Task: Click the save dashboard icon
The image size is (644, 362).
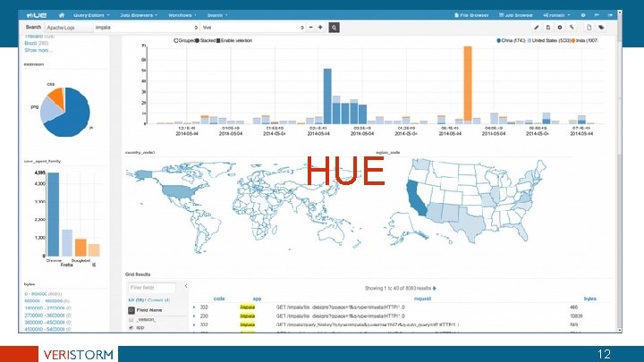Action: coord(548,28)
